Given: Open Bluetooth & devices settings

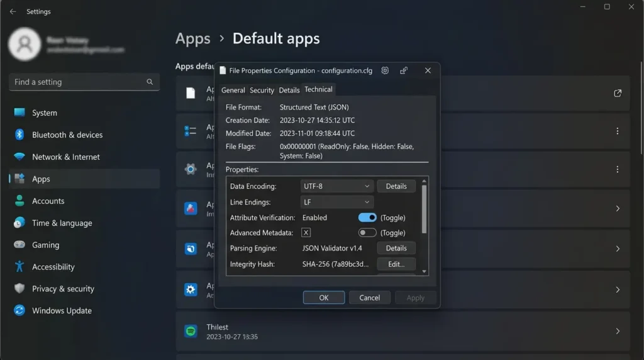Looking at the screenshot, I should coord(84,135).
